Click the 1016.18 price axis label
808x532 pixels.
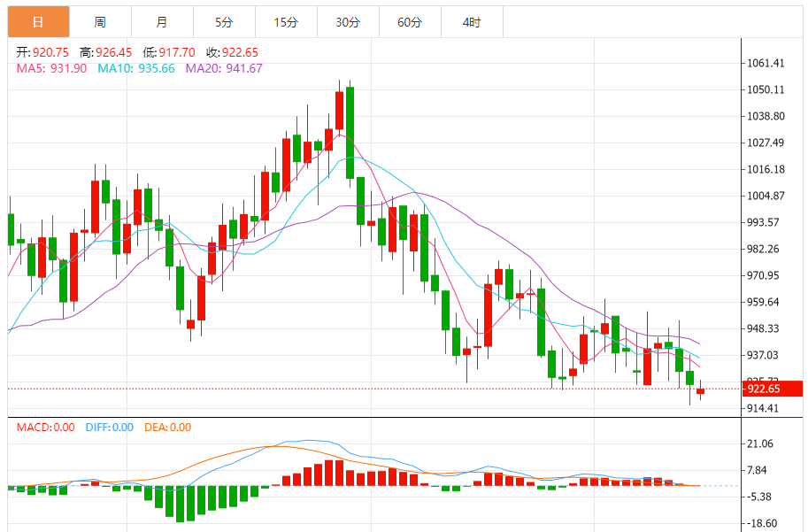coord(766,170)
